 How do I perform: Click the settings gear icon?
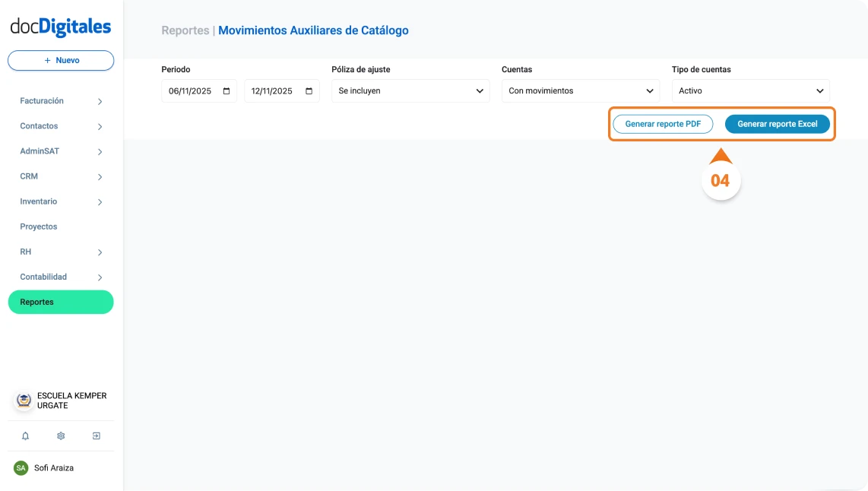pos(61,436)
